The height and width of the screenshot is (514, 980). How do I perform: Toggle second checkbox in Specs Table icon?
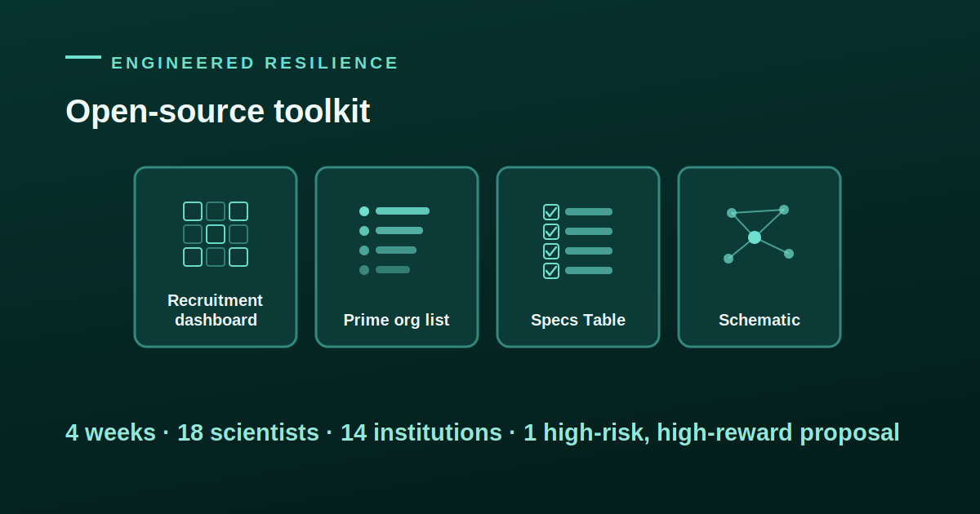click(551, 232)
